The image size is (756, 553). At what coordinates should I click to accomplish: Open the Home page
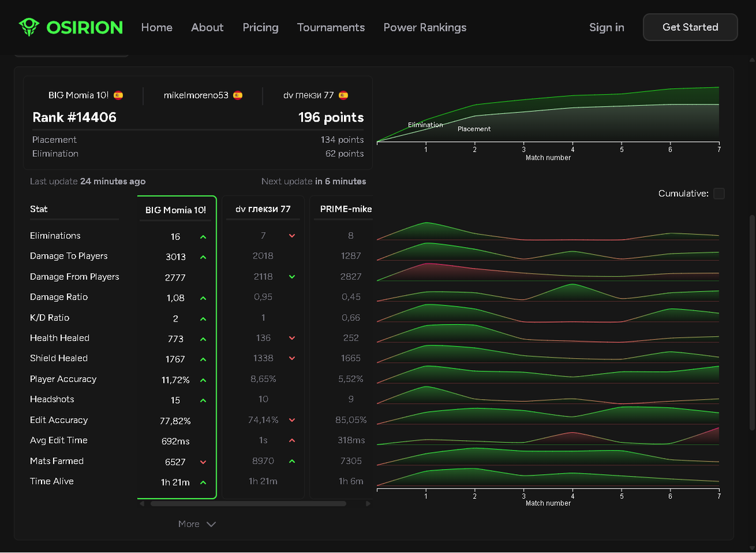point(157,27)
